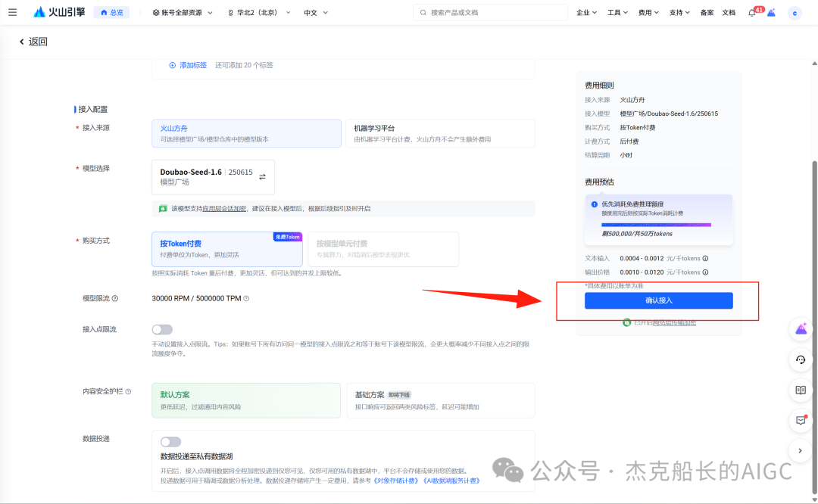This screenshot has width=818, height=504.
Task: Open the notifications bell
Action: coord(752,13)
